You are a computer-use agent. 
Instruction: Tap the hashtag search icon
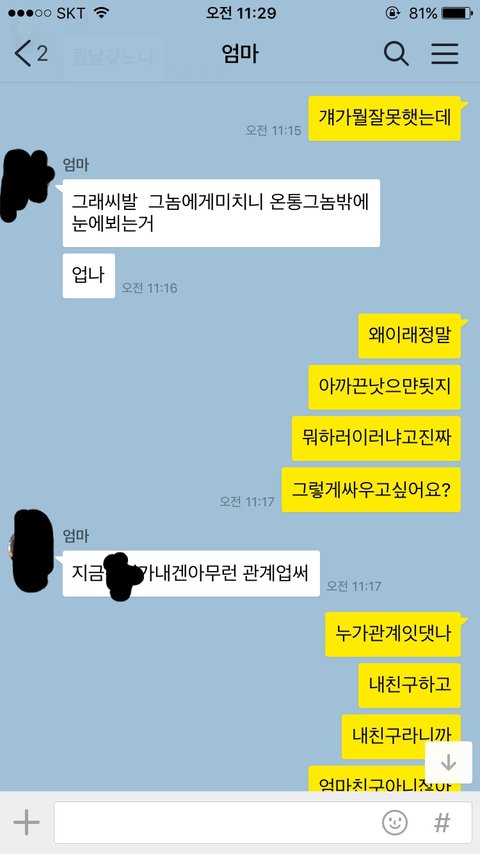click(x=442, y=822)
